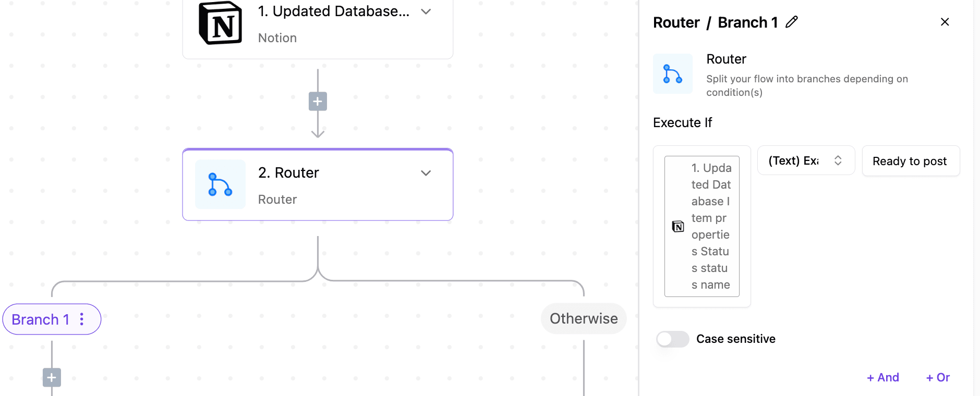Click the Notion logo on the trigger step
The height and width of the screenshot is (396, 980).
pos(220,23)
